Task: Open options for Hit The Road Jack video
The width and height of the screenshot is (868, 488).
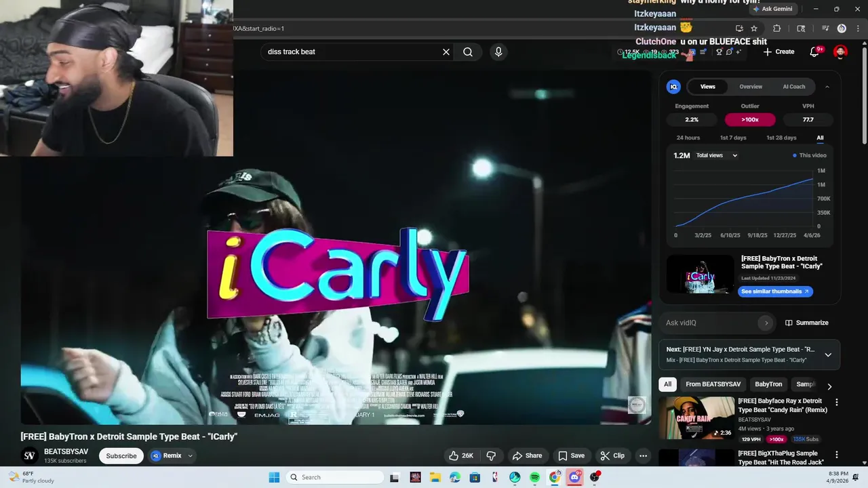Action: pos(836,455)
